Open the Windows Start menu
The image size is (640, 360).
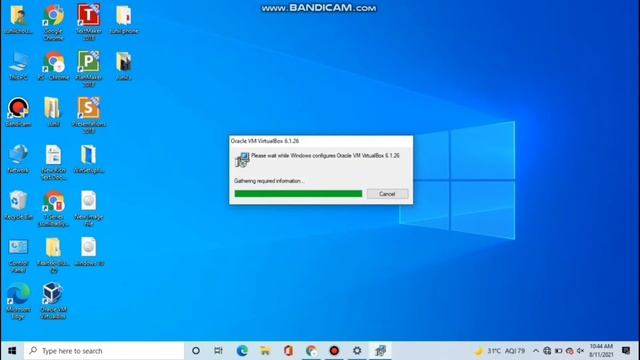[x=12, y=351]
